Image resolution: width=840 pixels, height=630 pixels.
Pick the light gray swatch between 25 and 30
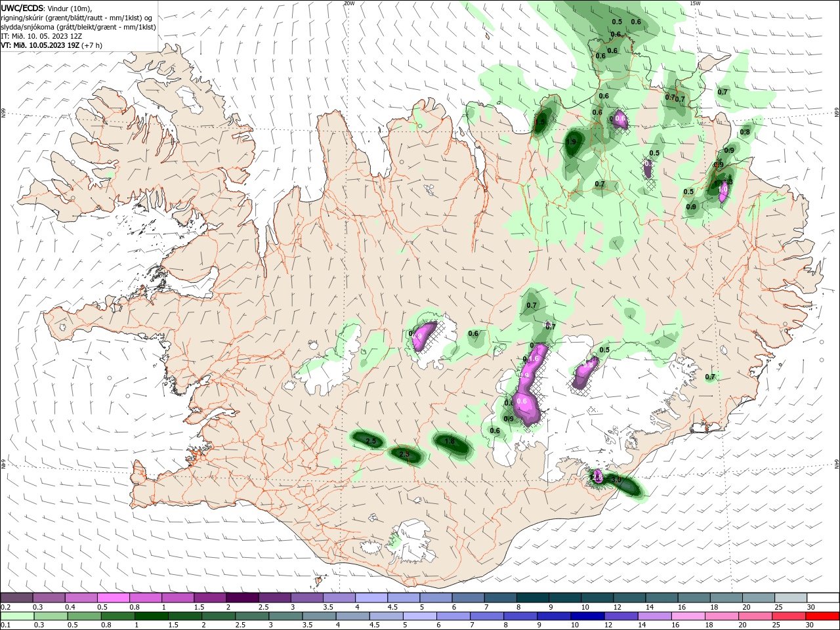pos(791,598)
